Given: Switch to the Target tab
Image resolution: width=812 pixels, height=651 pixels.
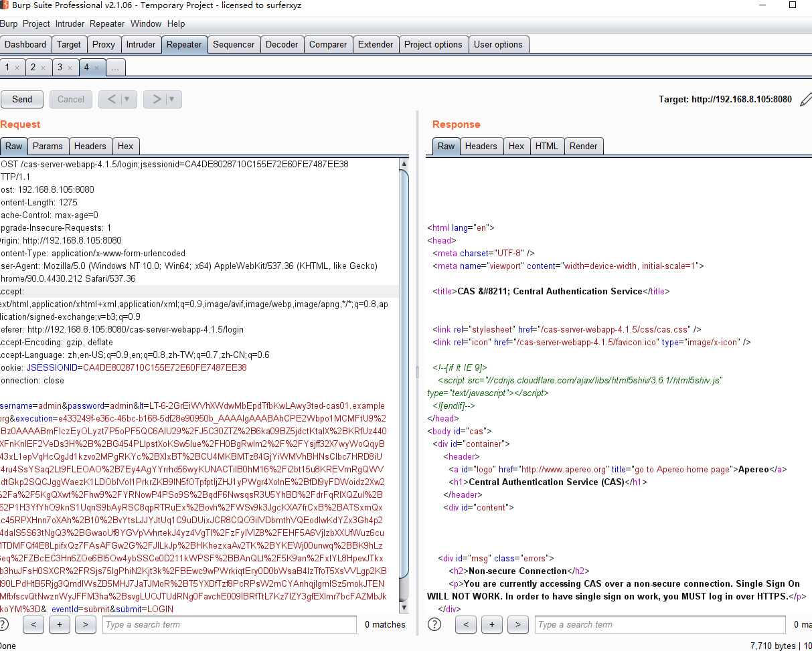Looking at the screenshot, I should tap(69, 44).
